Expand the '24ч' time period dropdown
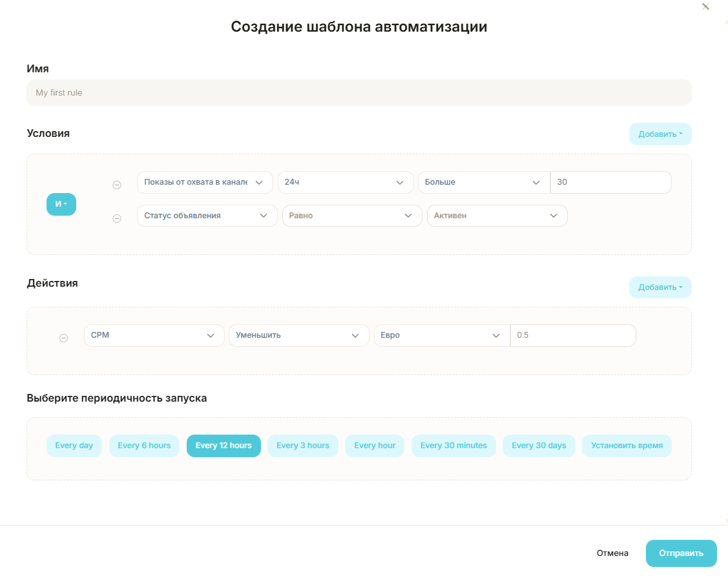Viewport: 728px width, 576px height. (x=346, y=182)
